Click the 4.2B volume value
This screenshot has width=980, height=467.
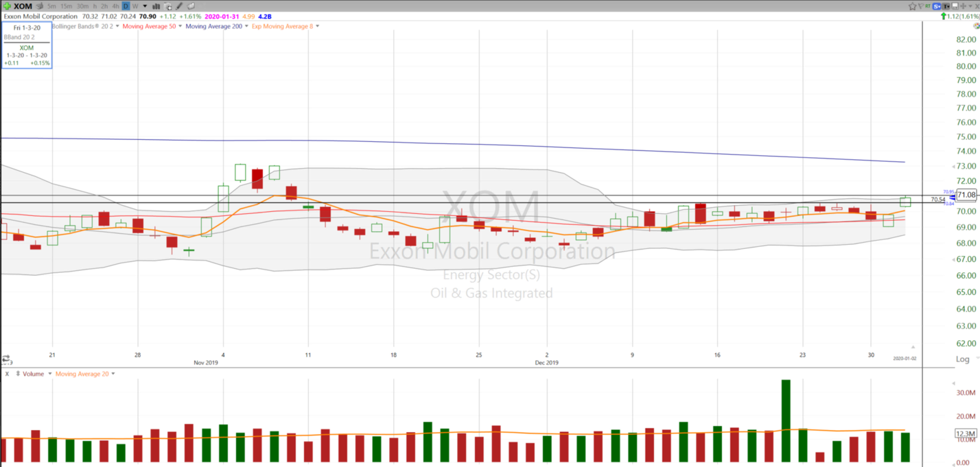265,16
